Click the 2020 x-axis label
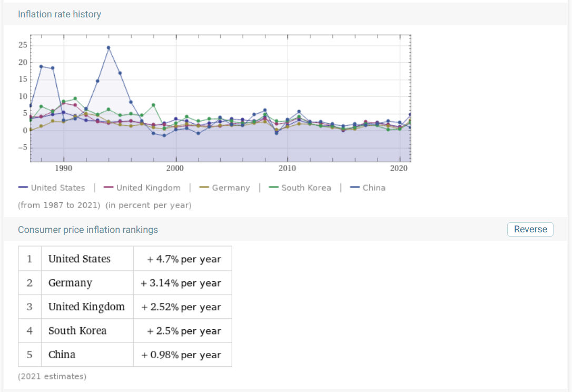The image size is (572, 392). pyautogui.click(x=399, y=168)
